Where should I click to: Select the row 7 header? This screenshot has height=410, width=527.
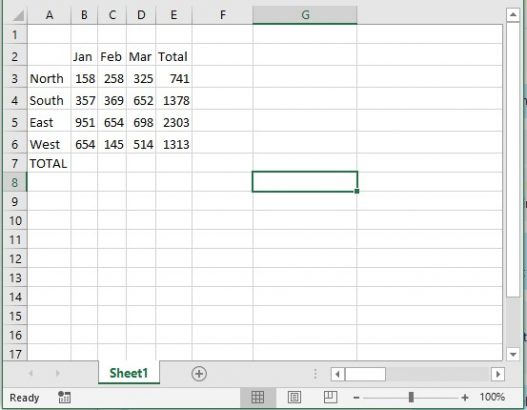click(15, 164)
